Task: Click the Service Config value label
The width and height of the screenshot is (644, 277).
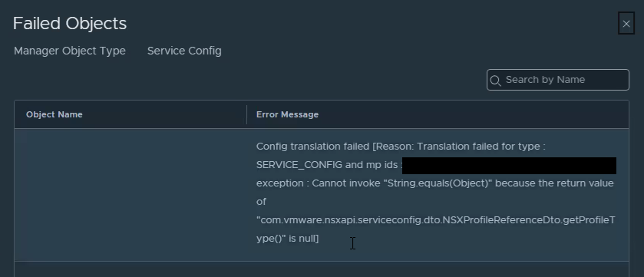Action: click(184, 51)
